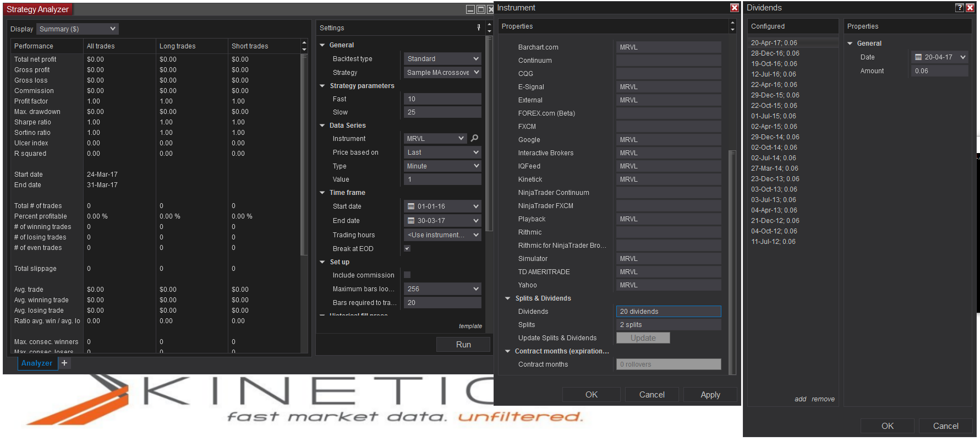This screenshot has width=980, height=441.
Task: Click the Bars required to trade field
Action: 442,303
